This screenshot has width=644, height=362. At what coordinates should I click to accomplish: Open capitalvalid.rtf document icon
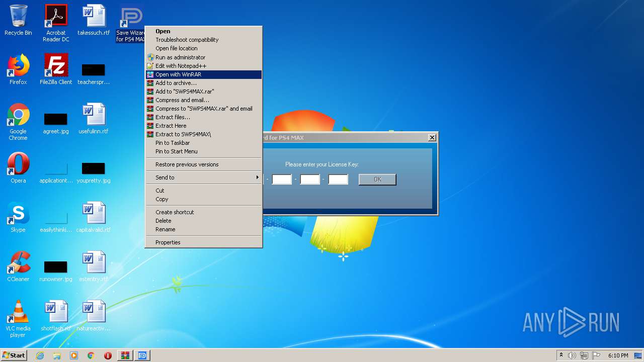[x=94, y=217]
